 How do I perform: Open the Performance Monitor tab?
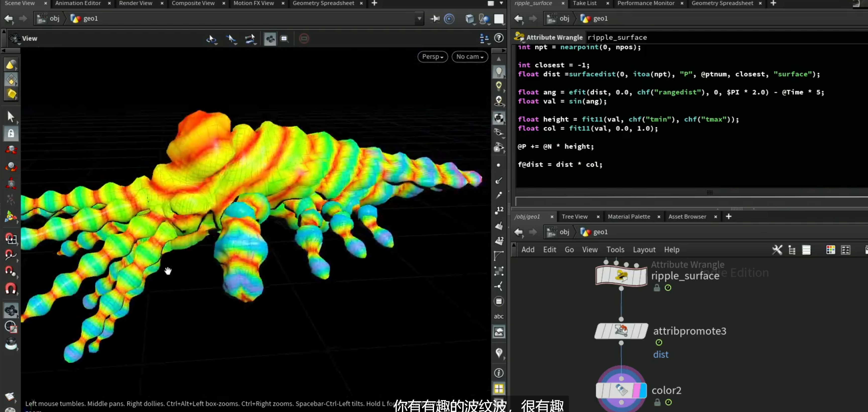[646, 3]
